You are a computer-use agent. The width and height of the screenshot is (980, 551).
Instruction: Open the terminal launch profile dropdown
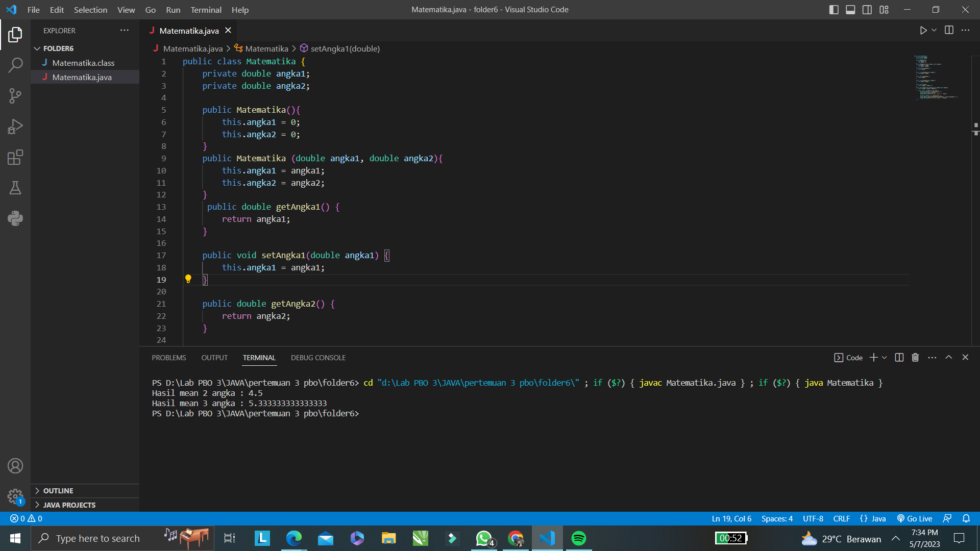pyautogui.click(x=885, y=357)
